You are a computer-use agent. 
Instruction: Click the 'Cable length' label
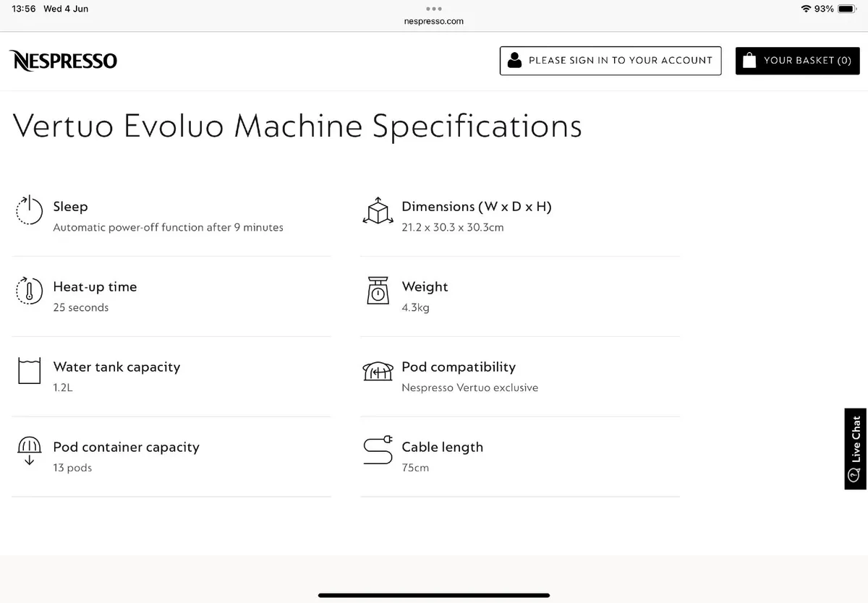pos(442,448)
